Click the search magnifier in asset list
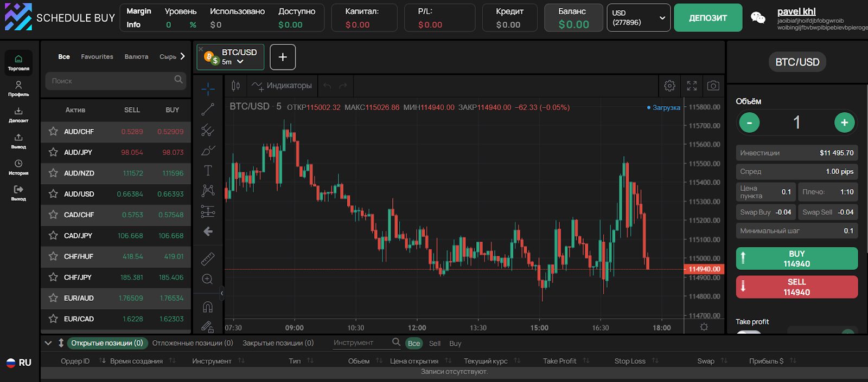The image size is (868, 382). point(178,80)
